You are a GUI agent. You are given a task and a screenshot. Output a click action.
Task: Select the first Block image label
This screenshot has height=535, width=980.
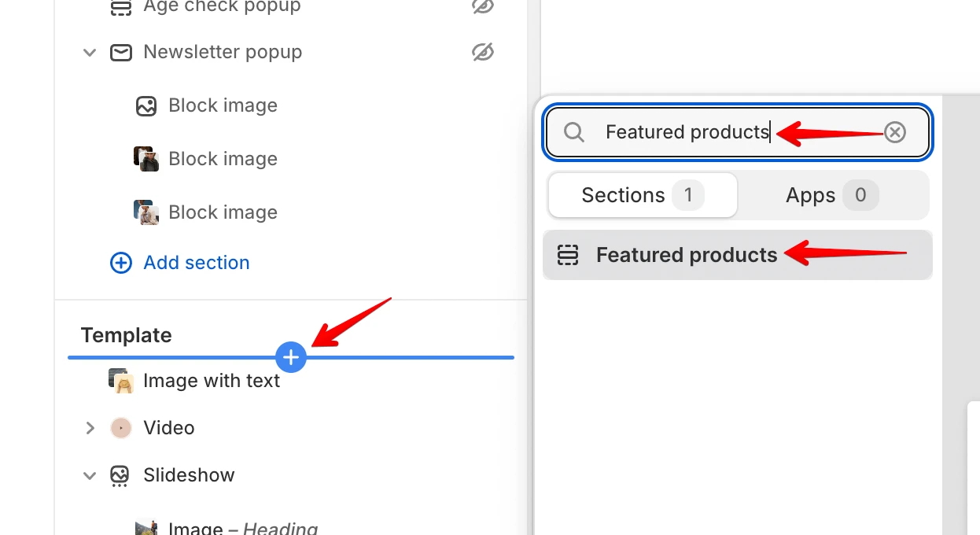tap(223, 106)
